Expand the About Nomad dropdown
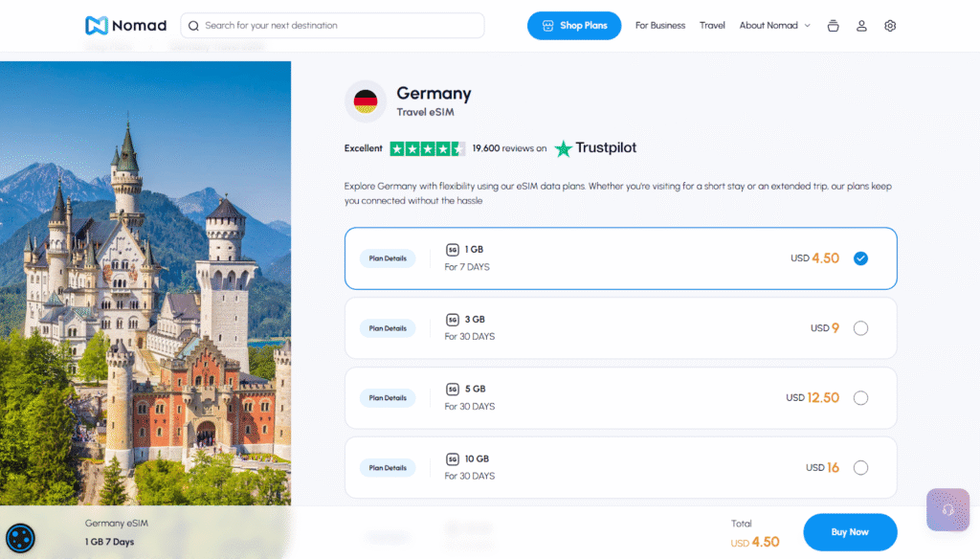 click(774, 26)
